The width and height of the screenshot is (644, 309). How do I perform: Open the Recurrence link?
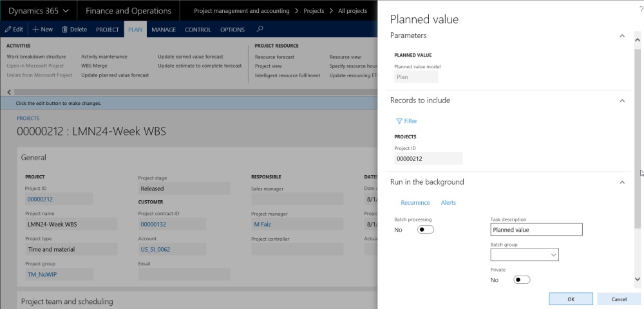(415, 203)
